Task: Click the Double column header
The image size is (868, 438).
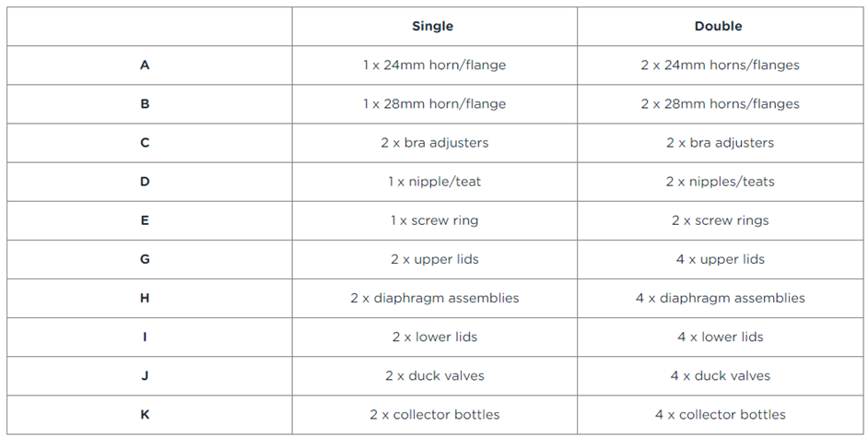Action: click(718, 26)
